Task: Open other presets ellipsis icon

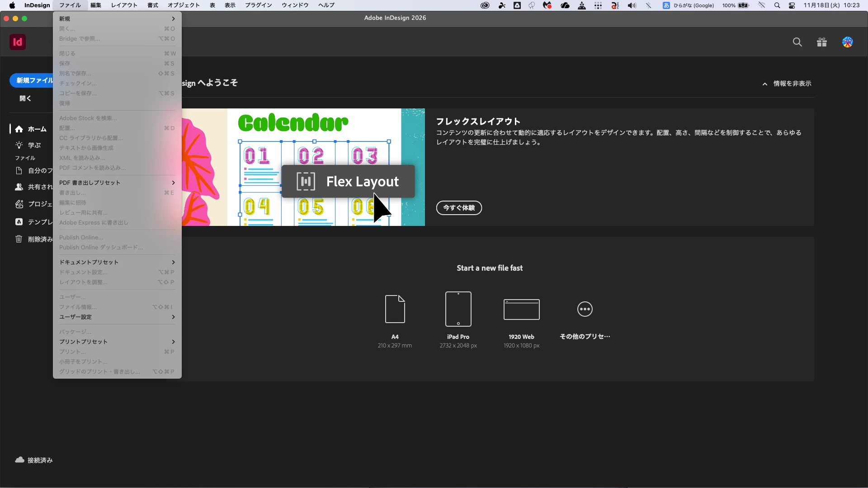Action: tap(585, 309)
